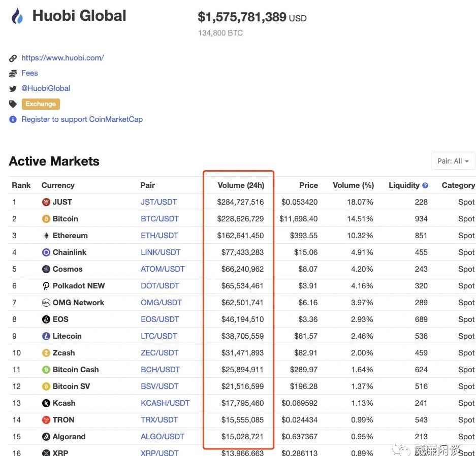Open the KCASH/USDT pair link
476x456 pixels.
point(165,403)
